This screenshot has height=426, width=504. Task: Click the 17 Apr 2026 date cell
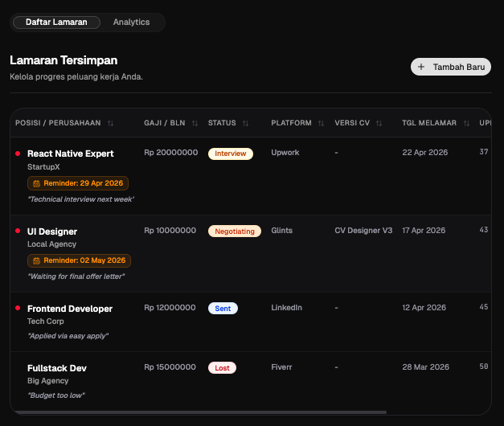click(x=424, y=231)
